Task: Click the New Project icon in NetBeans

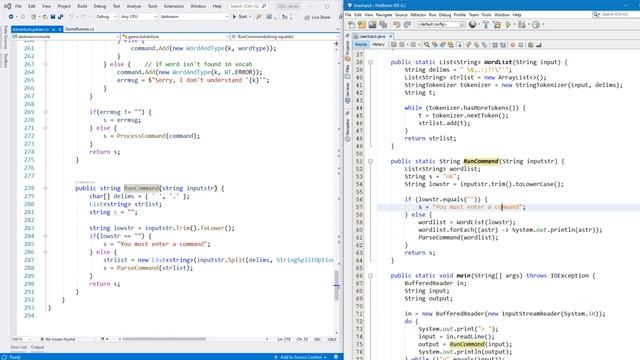Action: click(362, 24)
